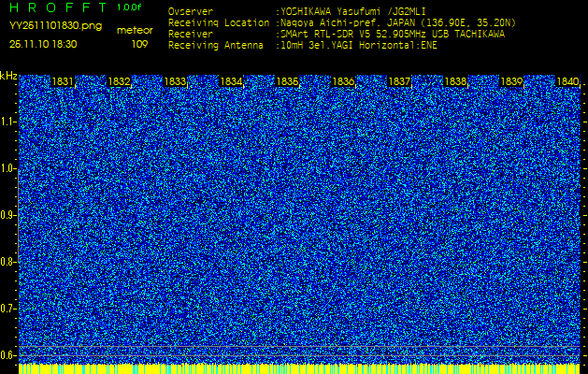
Task: Click the 0.8 frequency axis label
Action: (x=7, y=262)
